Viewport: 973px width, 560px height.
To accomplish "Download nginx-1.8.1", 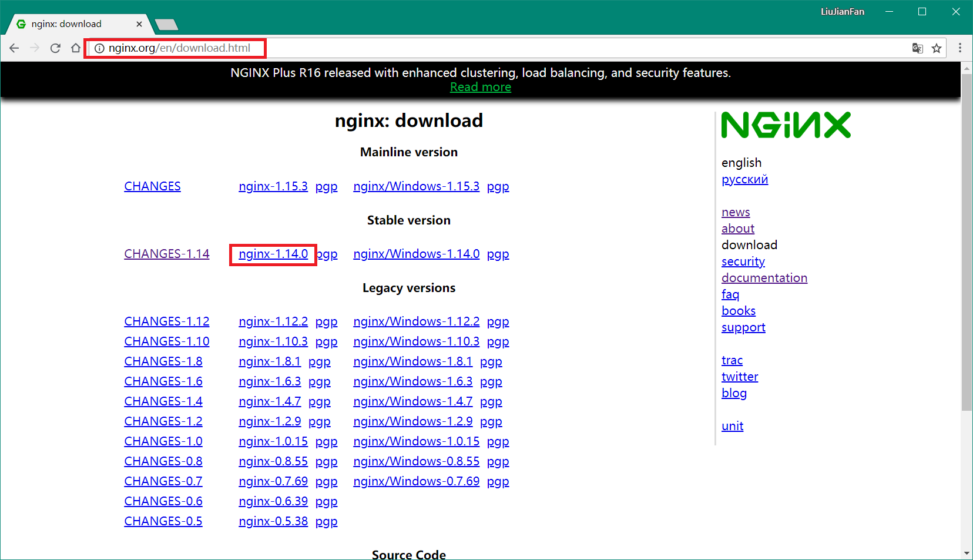I will 270,361.
